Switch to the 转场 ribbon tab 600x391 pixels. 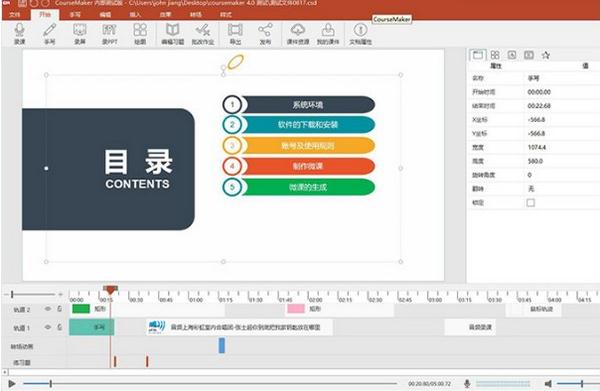(196, 15)
